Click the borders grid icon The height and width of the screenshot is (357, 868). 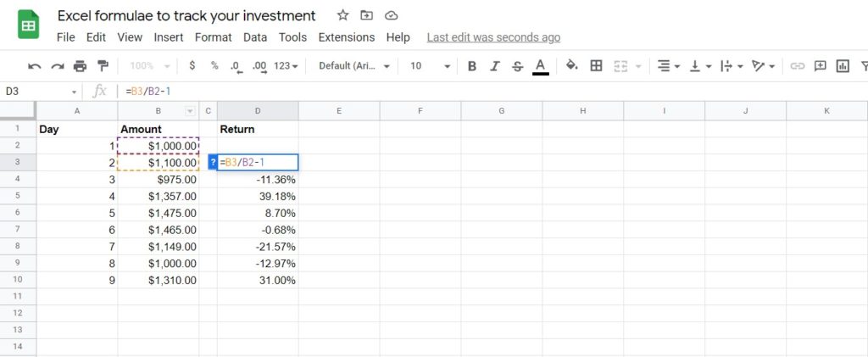click(x=596, y=66)
